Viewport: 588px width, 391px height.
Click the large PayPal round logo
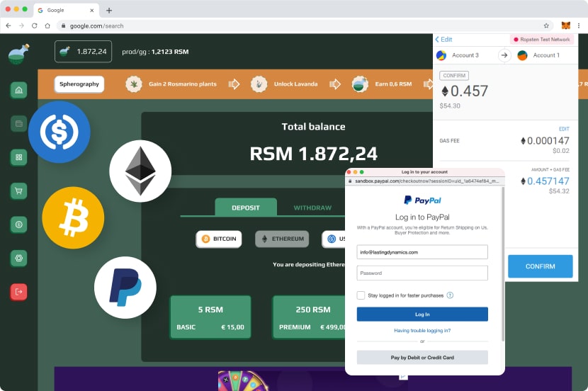point(125,288)
